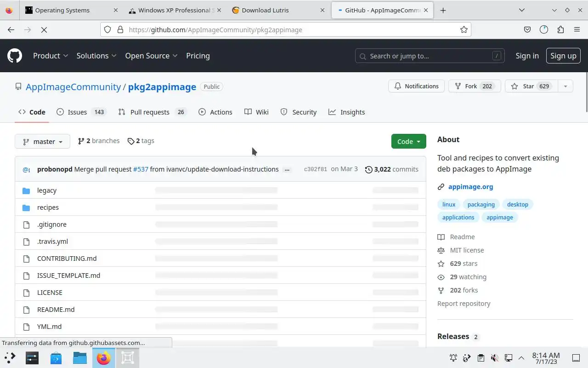Open the appimage.org link
The width and height of the screenshot is (588, 368).
click(470, 187)
